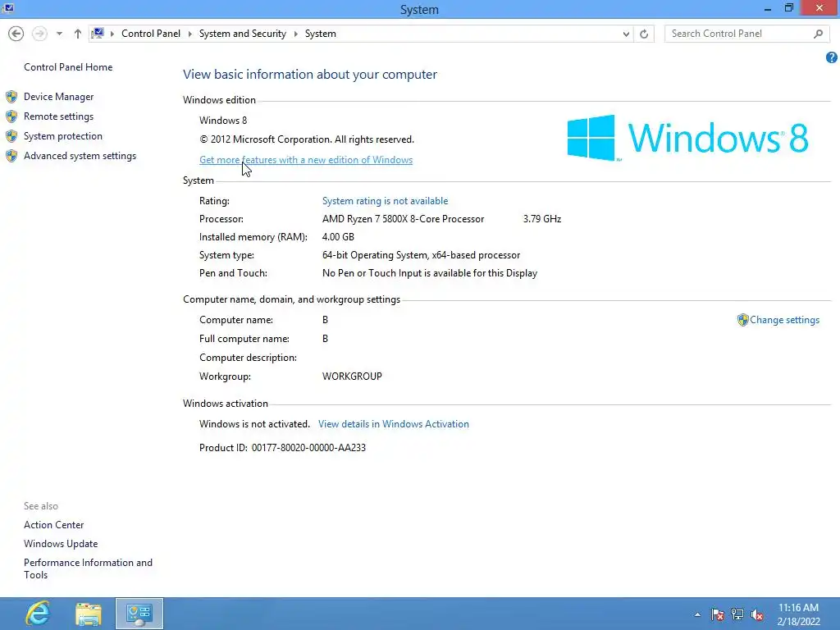Click Change settings link
Image resolution: width=840 pixels, height=630 pixels.
(x=785, y=320)
